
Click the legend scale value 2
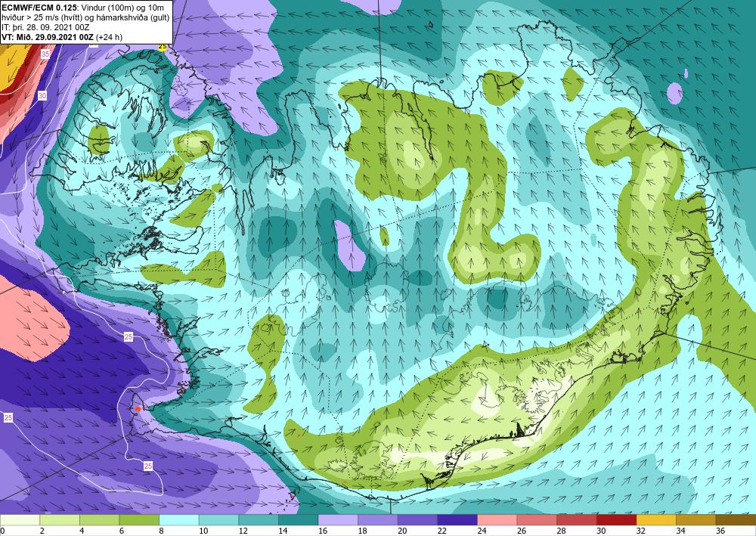point(42,531)
